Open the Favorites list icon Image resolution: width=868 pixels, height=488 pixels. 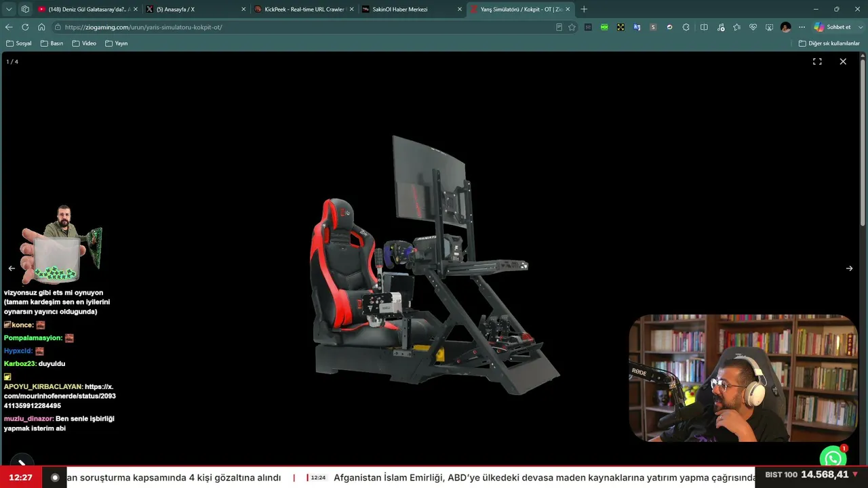tap(736, 27)
